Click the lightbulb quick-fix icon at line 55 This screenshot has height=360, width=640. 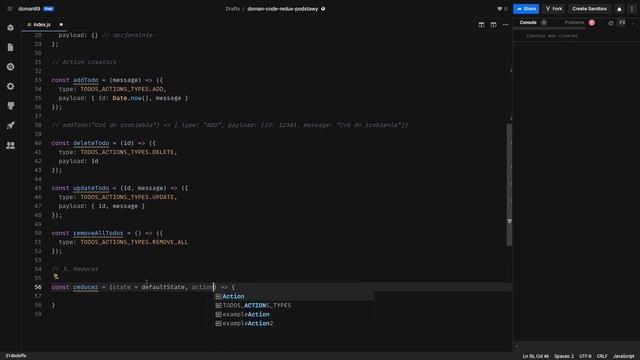(56, 276)
